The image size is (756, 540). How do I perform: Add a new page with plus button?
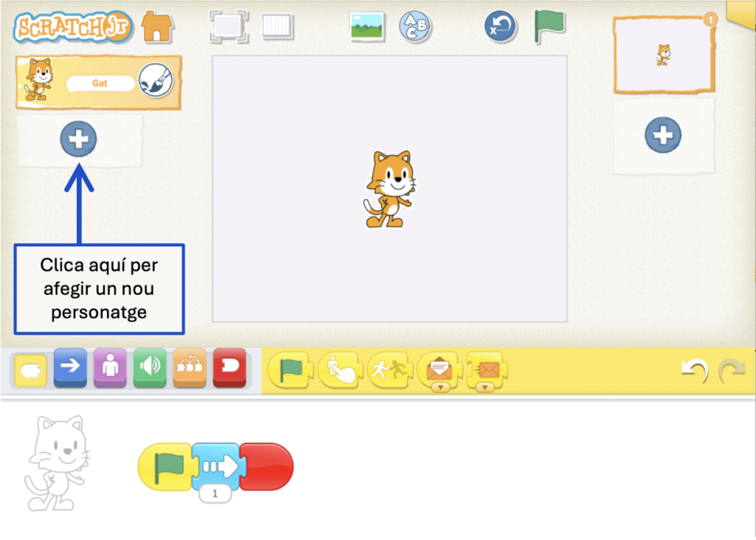tap(663, 135)
